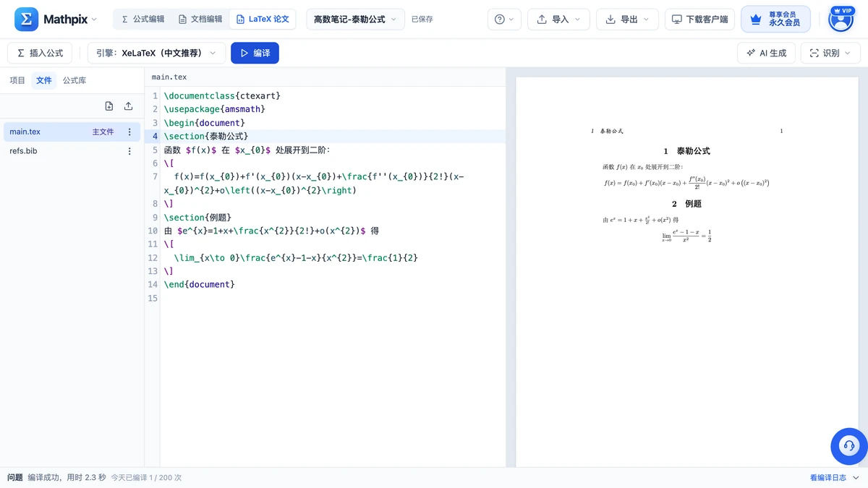The width and height of the screenshot is (868, 488).
Task: Open the Mathpix app name dropdown chevron
Action: click(94, 20)
